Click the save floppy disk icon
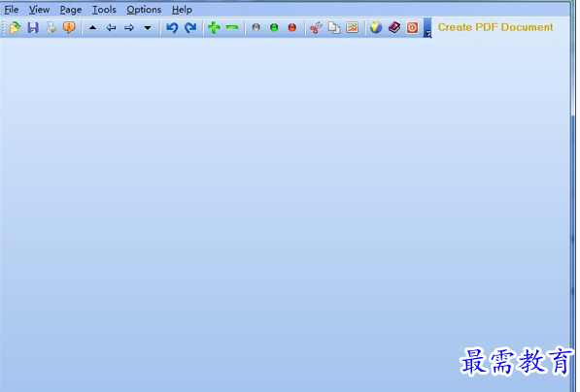This screenshot has height=392, width=580. point(33,28)
